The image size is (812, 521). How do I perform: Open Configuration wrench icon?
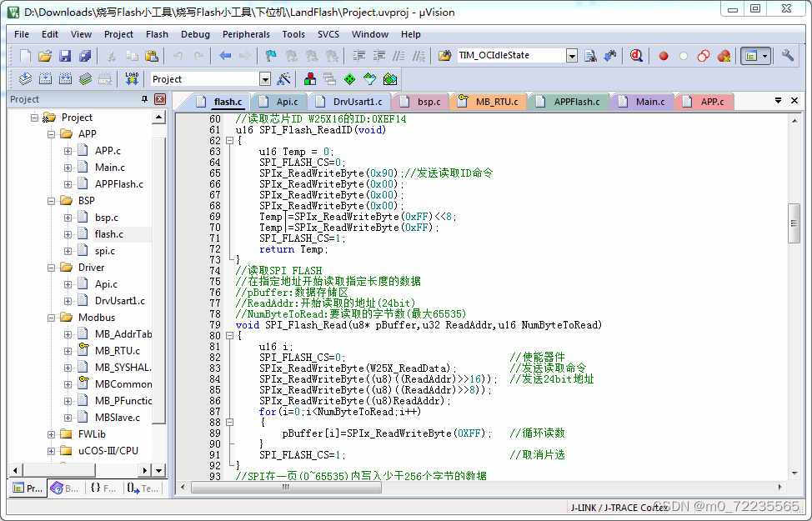pos(788,55)
